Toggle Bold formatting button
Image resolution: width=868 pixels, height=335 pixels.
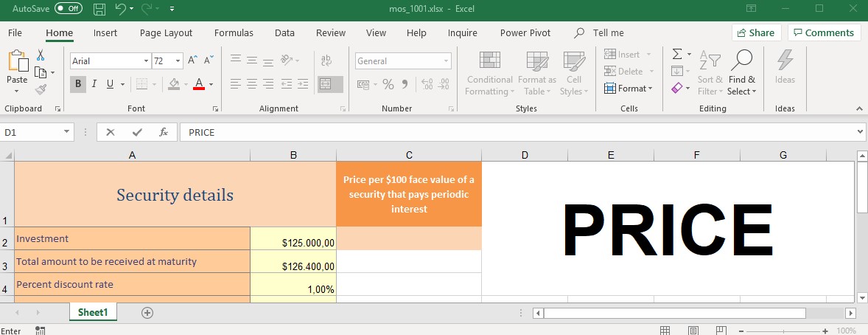78,84
